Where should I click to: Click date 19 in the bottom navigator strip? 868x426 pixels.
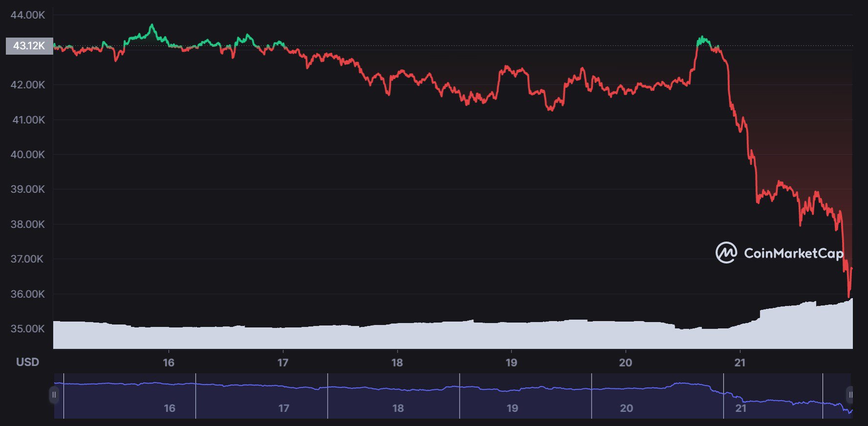pos(512,408)
